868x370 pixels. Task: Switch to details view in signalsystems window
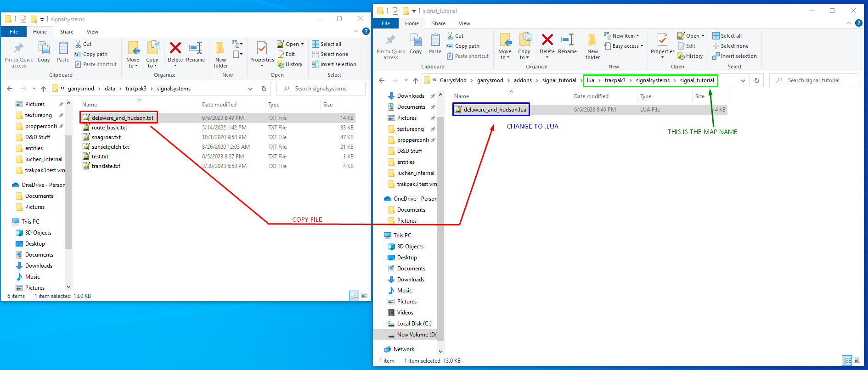click(354, 296)
